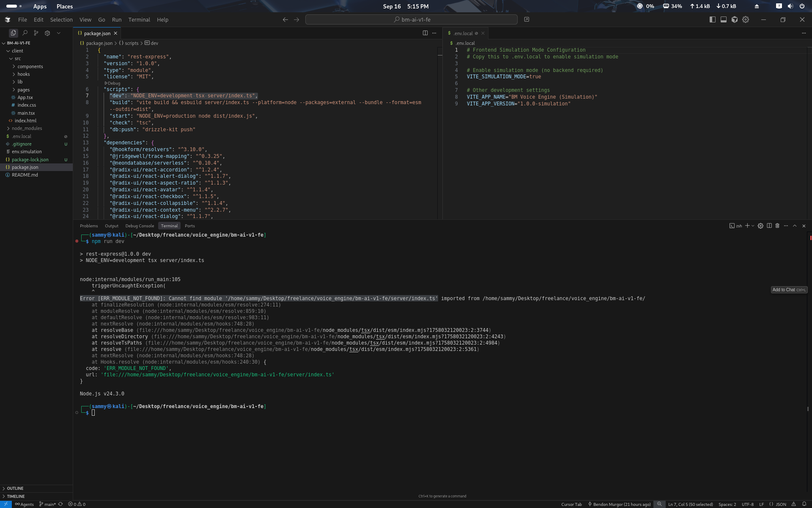Viewport: 812px width, 508px height.
Task: Open the Source Control view icon
Action: 36,33
